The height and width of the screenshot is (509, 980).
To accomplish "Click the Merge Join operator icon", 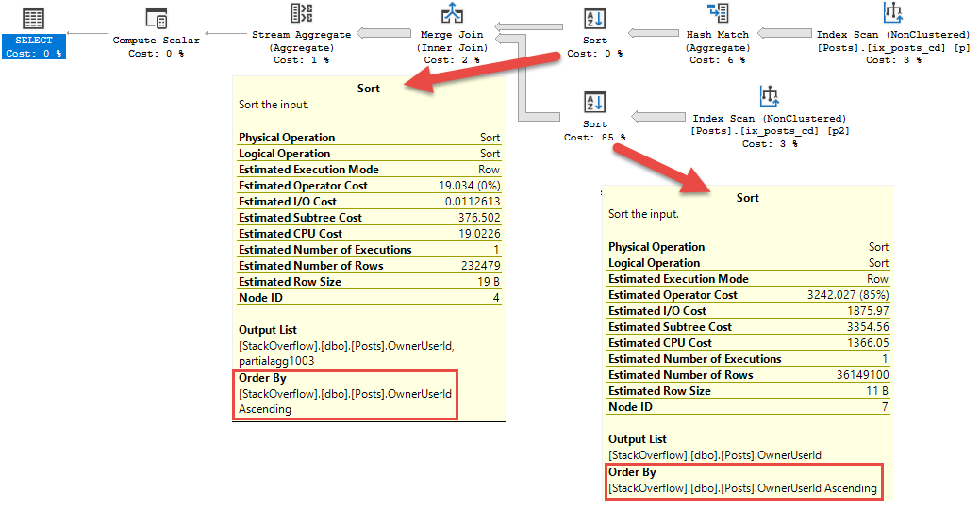I will tap(453, 13).
